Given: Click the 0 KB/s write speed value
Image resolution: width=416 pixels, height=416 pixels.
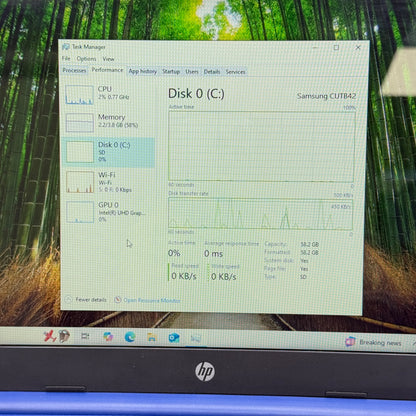Looking at the screenshot, I should (x=224, y=277).
